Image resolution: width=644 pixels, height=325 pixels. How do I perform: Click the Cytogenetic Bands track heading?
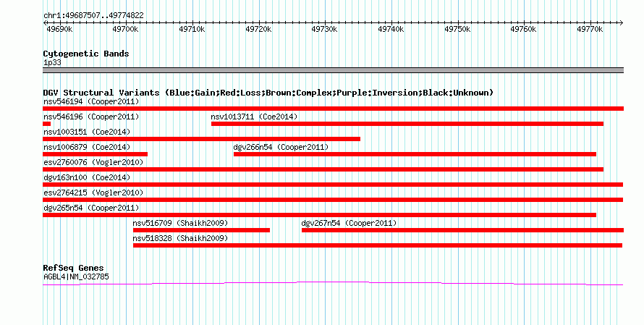point(86,54)
